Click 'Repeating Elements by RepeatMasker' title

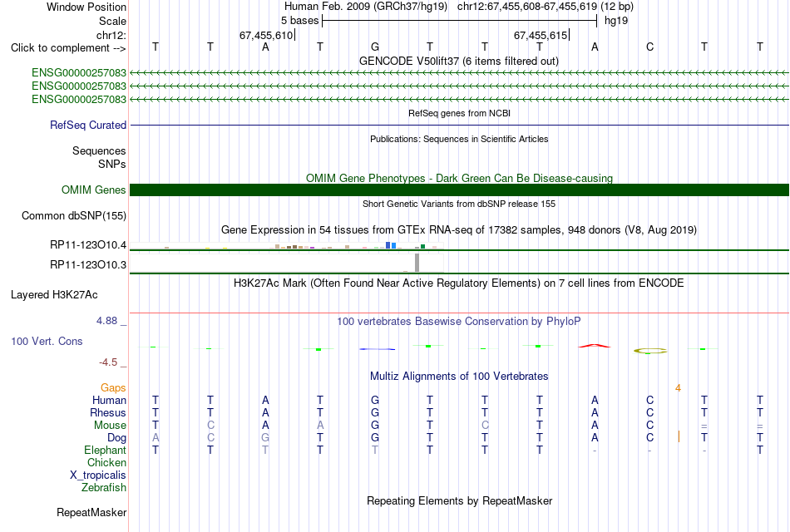[x=459, y=501]
